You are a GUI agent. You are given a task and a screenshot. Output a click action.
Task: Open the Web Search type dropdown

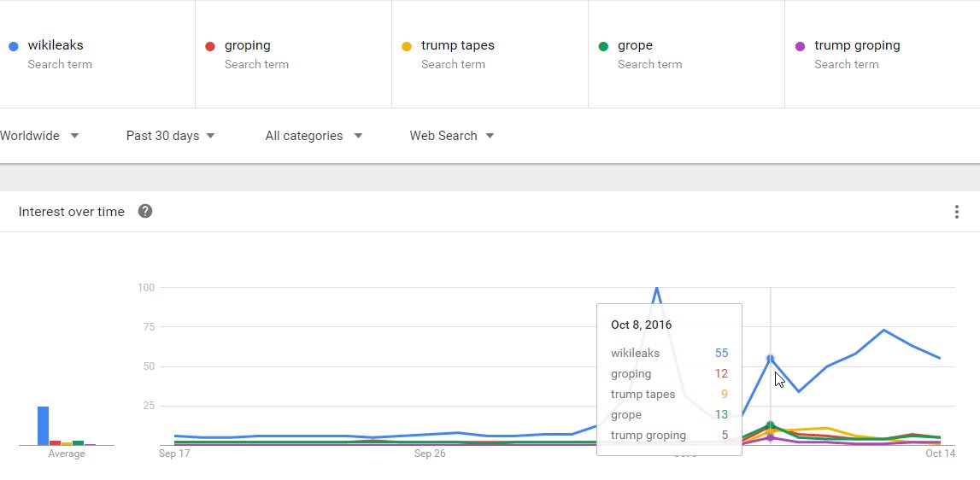[x=451, y=136]
